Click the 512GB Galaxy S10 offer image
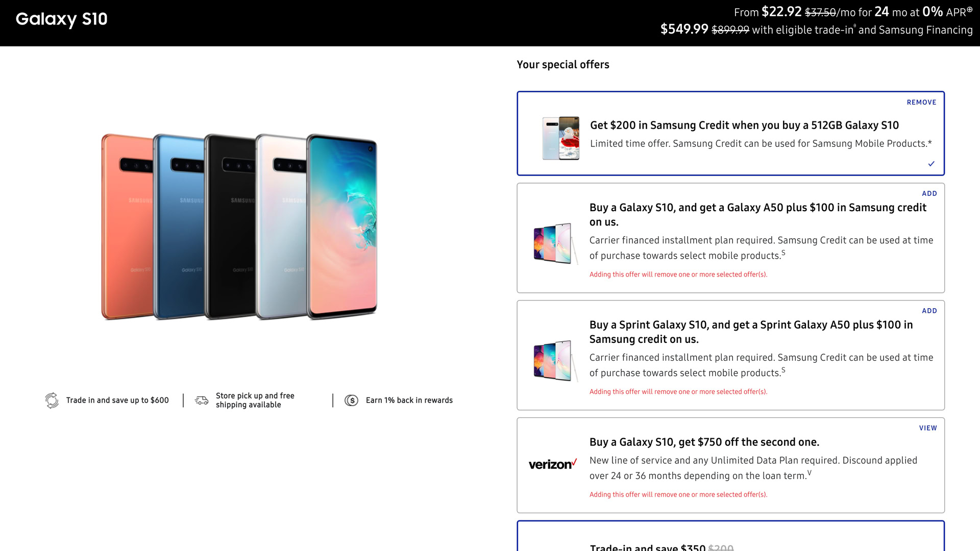This screenshot has height=551, width=980. (x=560, y=138)
